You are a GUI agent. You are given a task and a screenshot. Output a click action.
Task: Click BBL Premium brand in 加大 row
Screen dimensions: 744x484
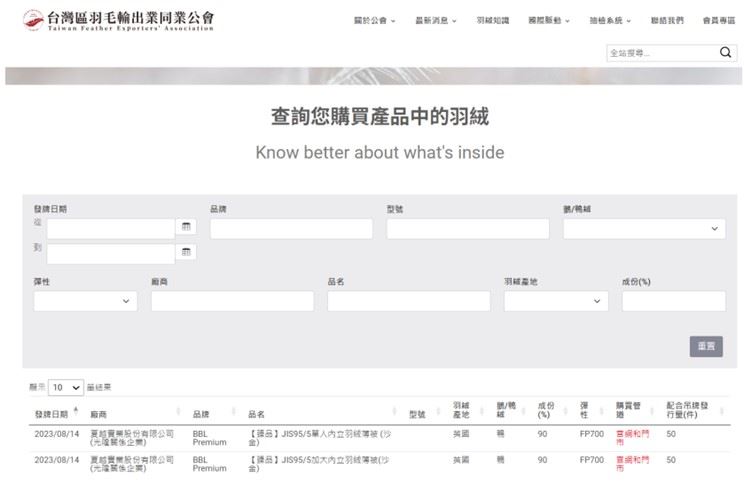point(209,464)
